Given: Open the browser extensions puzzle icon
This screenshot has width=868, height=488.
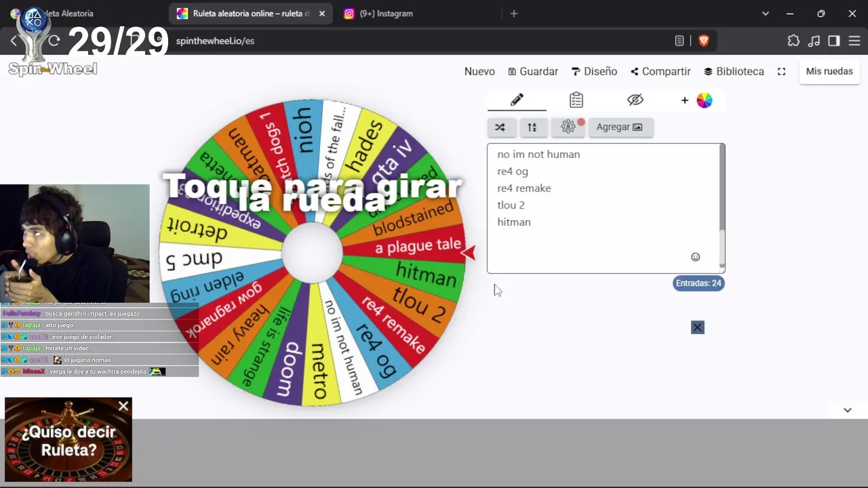Looking at the screenshot, I should click(793, 41).
